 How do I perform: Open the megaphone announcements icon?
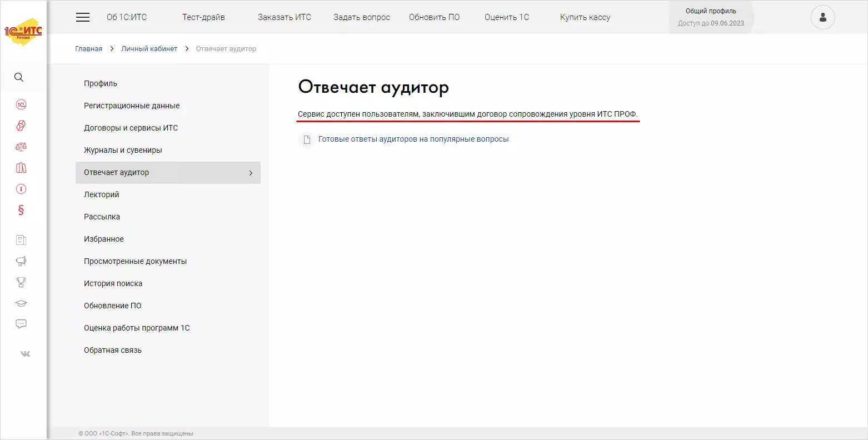pyautogui.click(x=21, y=261)
